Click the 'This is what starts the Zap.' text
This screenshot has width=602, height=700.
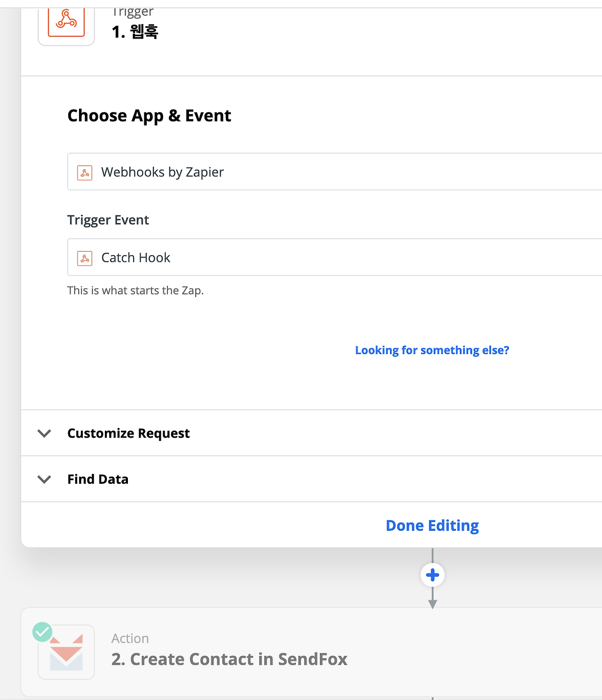tap(135, 291)
